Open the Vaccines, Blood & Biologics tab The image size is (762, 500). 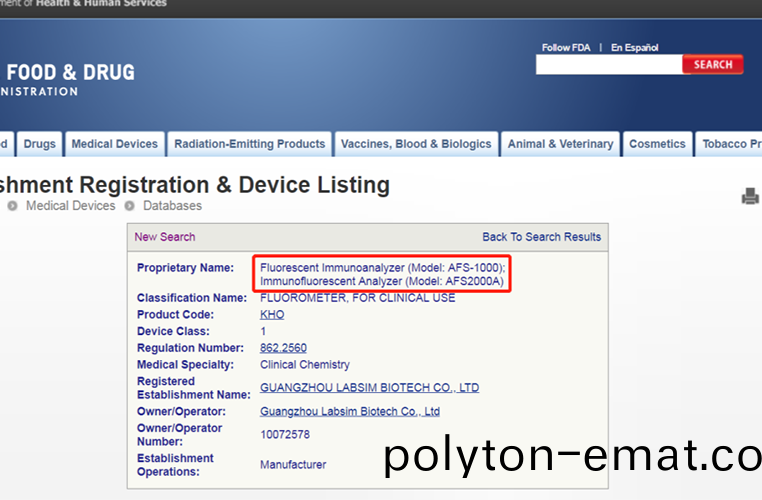(x=416, y=144)
